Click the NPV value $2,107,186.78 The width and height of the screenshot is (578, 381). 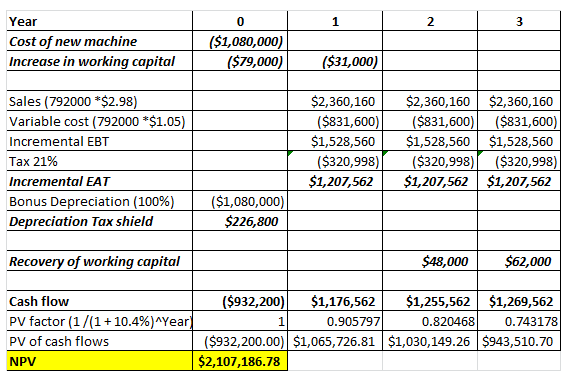pyautogui.click(x=240, y=361)
